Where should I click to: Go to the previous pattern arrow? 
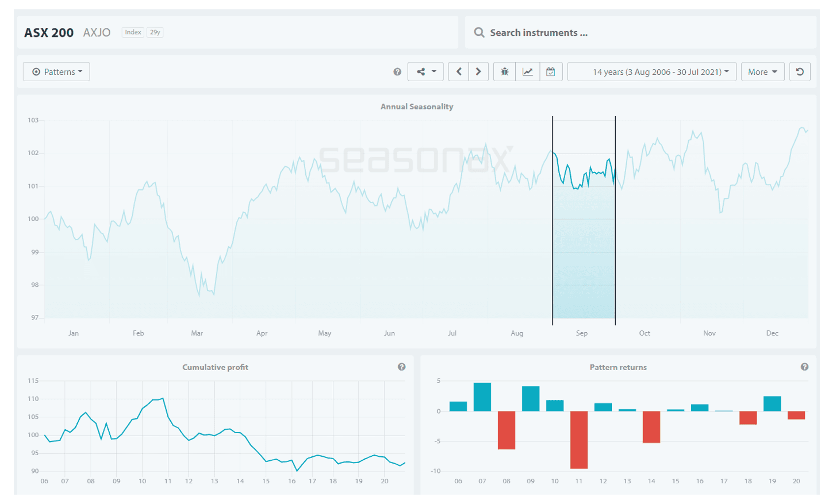pos(458,72)
